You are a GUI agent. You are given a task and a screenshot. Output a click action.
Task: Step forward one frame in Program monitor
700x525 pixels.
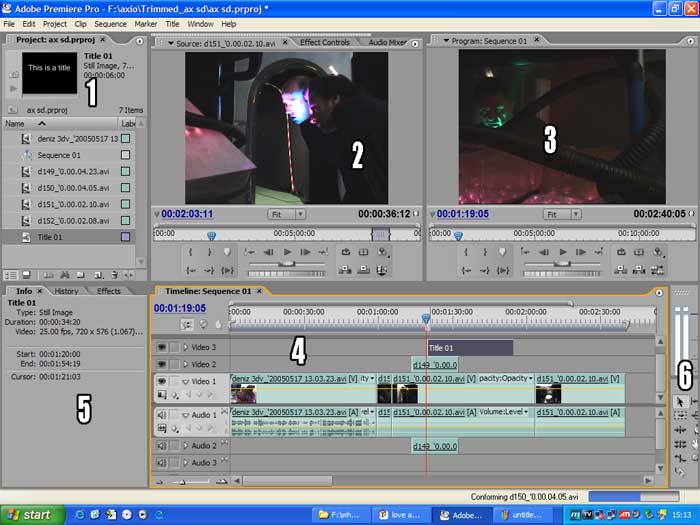click(581, 252)
